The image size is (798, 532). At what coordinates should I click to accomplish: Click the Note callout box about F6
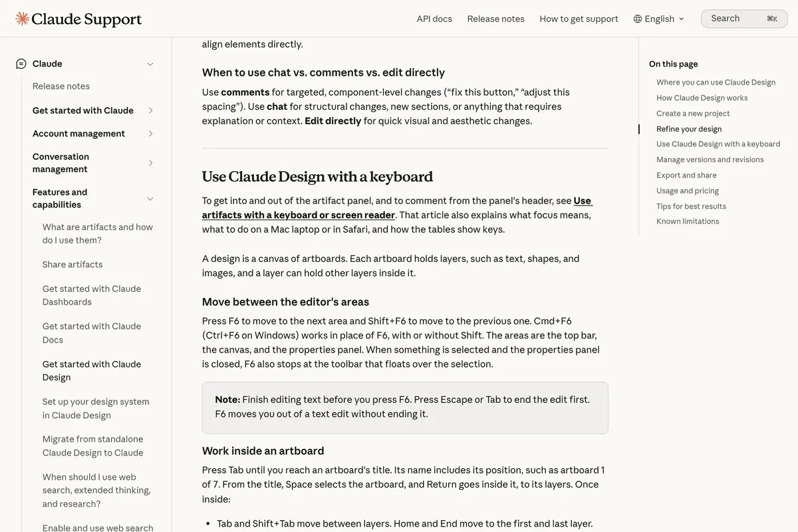coord(405,408)
